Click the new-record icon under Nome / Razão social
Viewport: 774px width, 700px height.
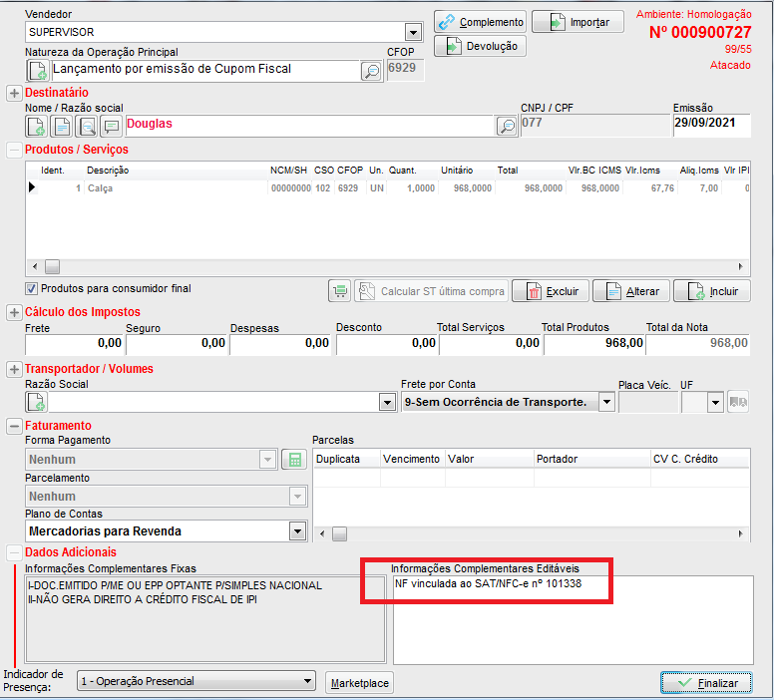tap(37, 126)
